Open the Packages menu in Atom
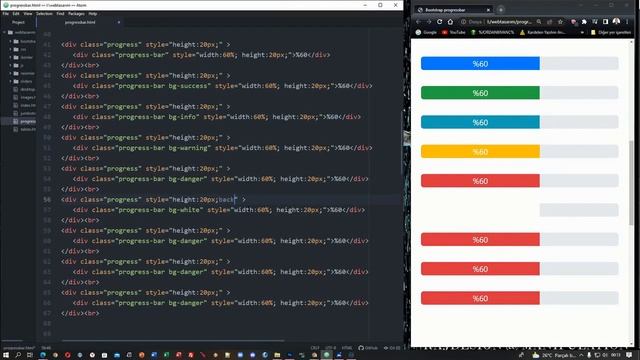The image size is (640, 360). (76, 13)
